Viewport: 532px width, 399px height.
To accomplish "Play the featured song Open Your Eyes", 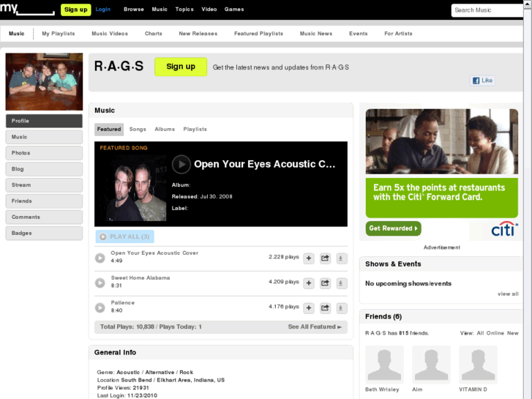I will coord(181,164).
